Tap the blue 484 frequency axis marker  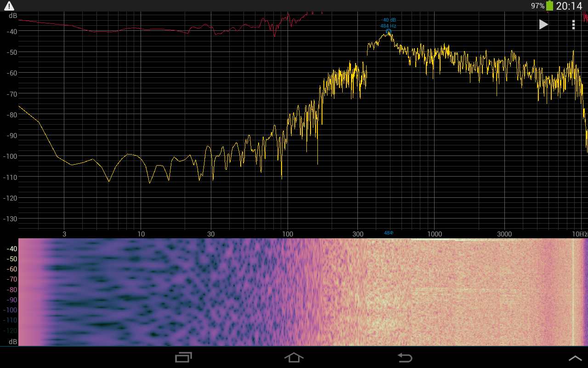click(388, 233)
